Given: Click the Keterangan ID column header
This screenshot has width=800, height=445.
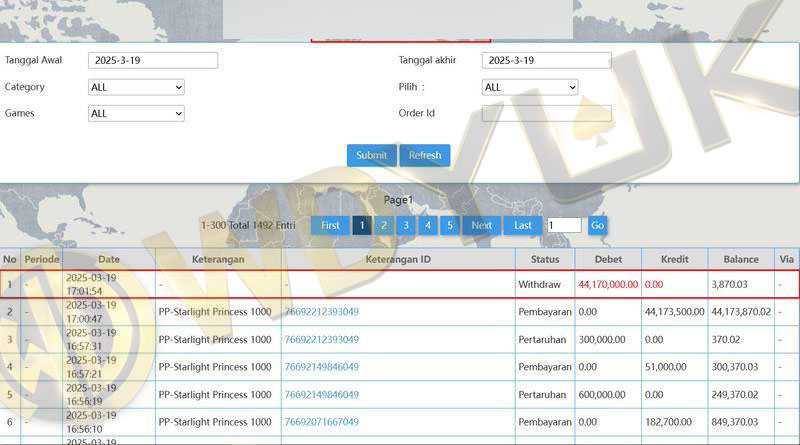Looking at the screenshot, I should 398,259.
